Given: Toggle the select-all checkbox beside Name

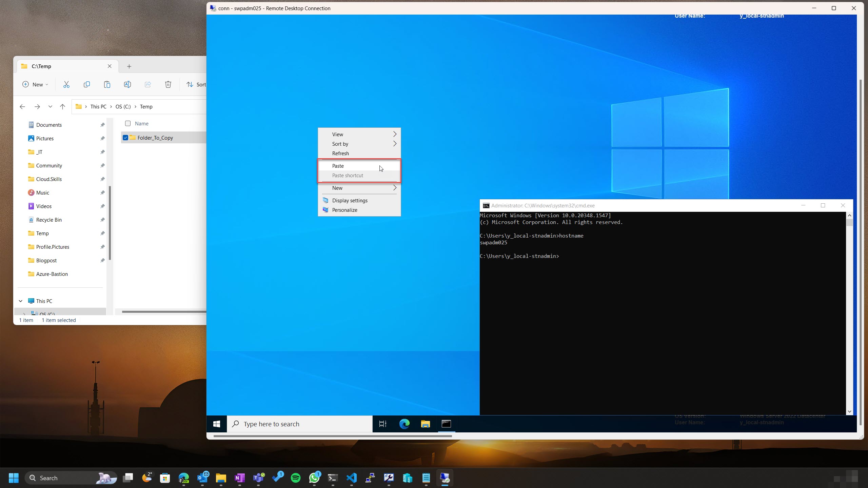Looking at the screenshot, I should [128, 123].
